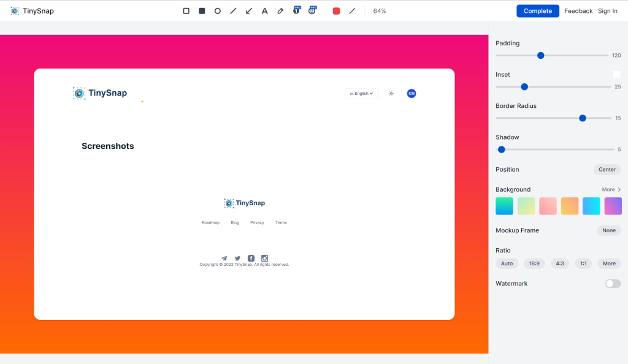Open the Mockup Frame None selector
Image resolution: width=628 pixels, height=364 pixels.
click(x=608, y=230)
